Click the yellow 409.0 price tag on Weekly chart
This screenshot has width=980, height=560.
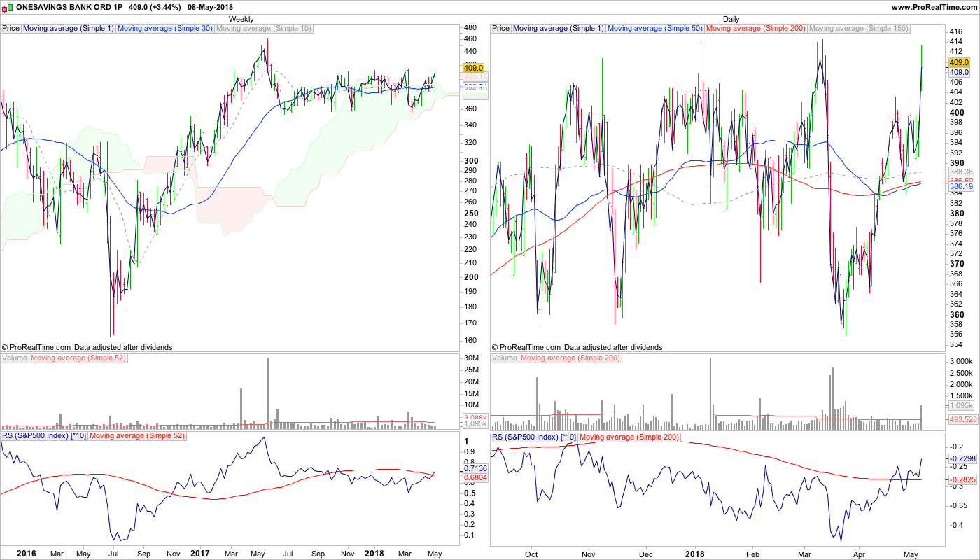point(475,69)
